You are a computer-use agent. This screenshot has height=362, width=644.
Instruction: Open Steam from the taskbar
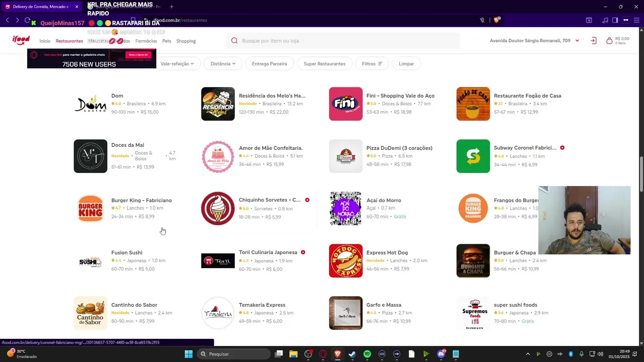[x=352, y=354]
